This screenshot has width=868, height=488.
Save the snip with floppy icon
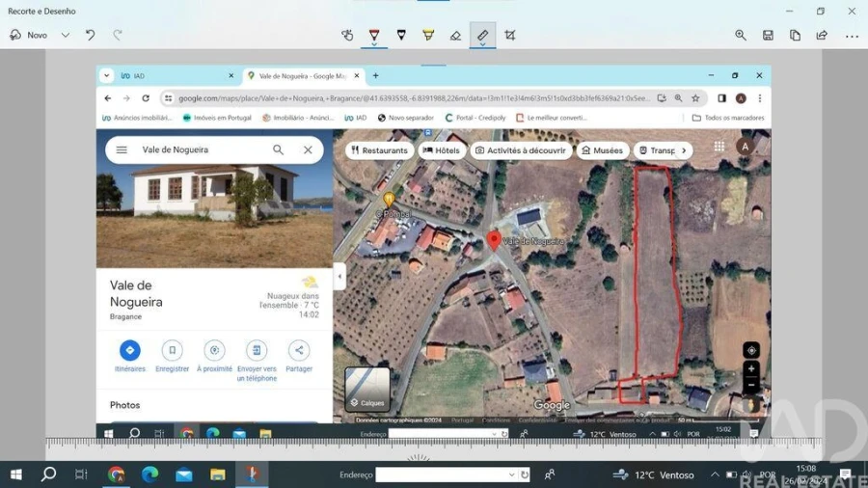[768, 36]
